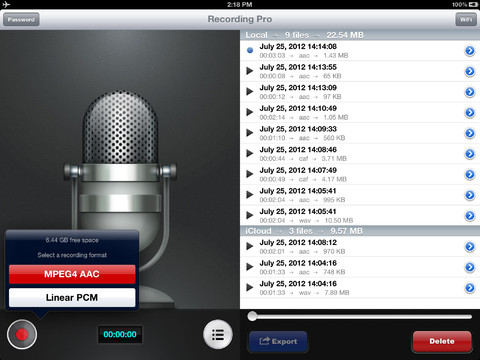Select the iCloud 3 files section header

360,231
